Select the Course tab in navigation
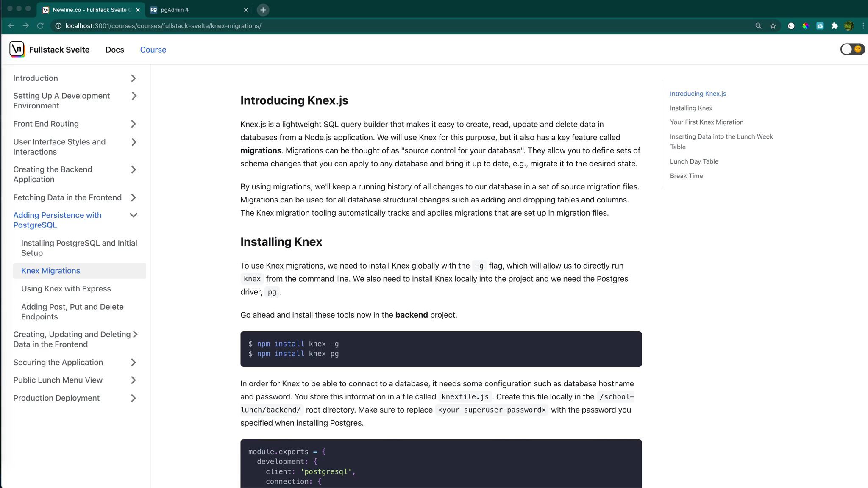The image size is (868, 488). [153, 50]
